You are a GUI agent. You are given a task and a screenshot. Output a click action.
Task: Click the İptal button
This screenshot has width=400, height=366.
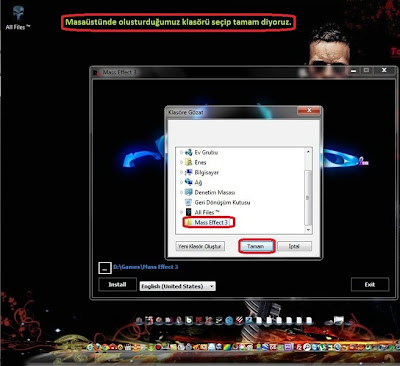tap(294, 246)
